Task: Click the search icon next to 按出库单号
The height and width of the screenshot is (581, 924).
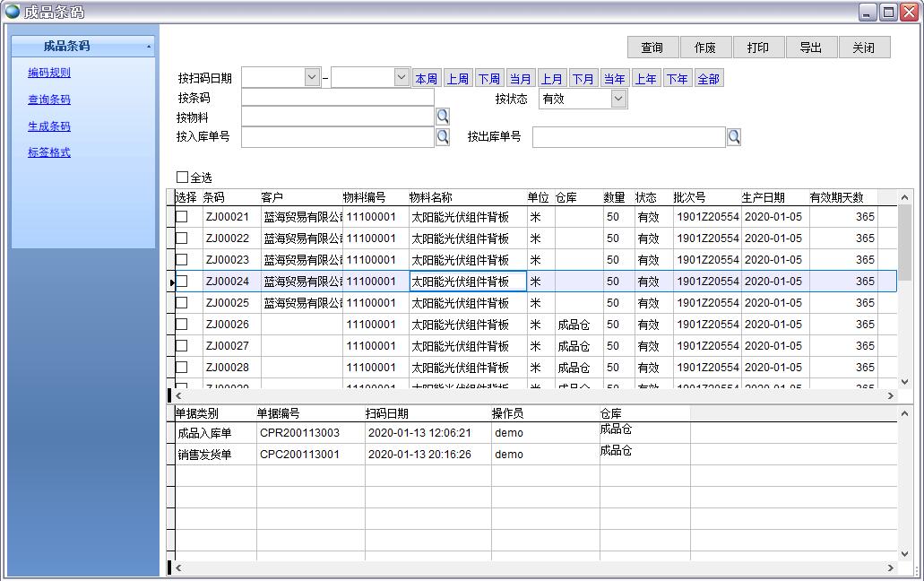Action: [x=733, y=137]
